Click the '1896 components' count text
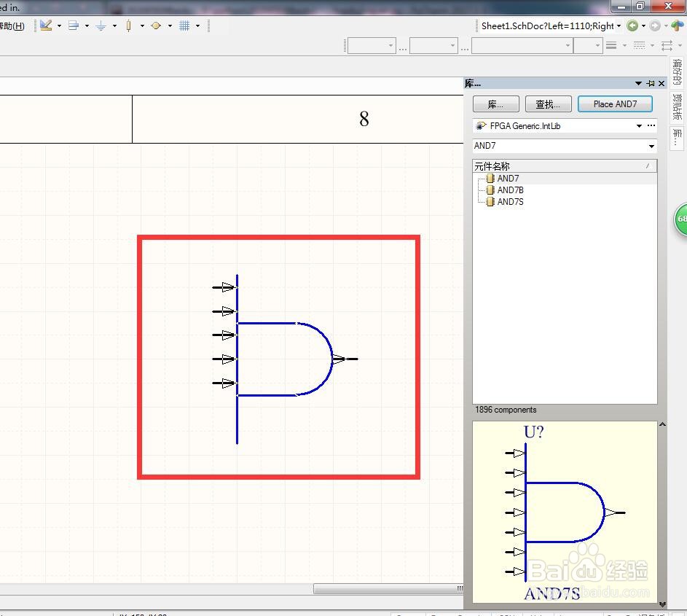Screen dimensions: 687x616 click(506, 410)
